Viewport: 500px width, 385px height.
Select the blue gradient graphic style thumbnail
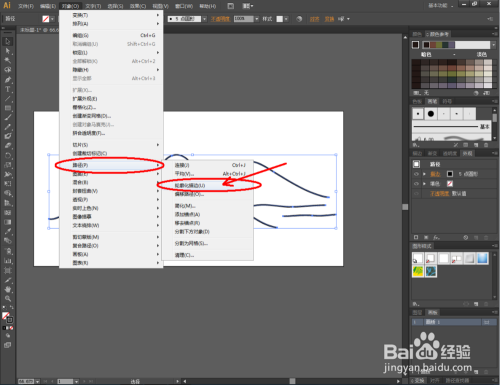point(482,258)
